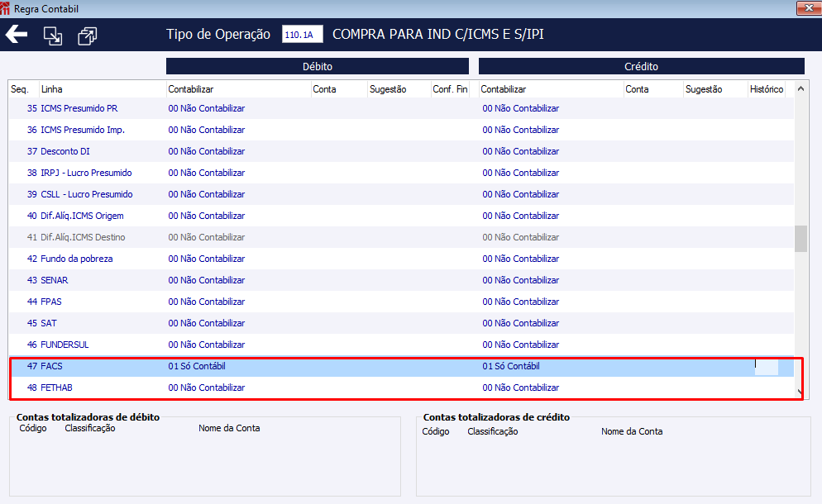The image size is (822, 504).
Task: Click debit Contabilizar cell for FUNDERSUL
Action: pyautogui.click(x=206, y=345)
